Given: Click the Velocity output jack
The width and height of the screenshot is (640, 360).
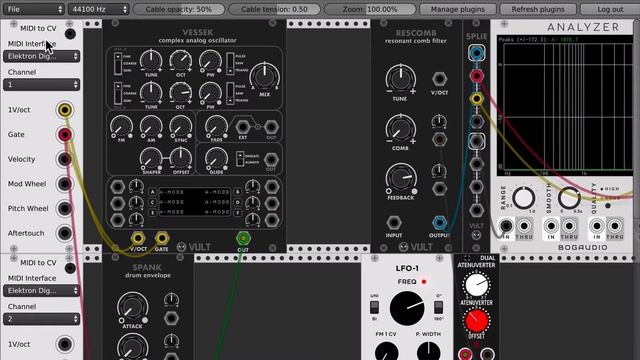Looking at the screenshot, I should [64, 159].
